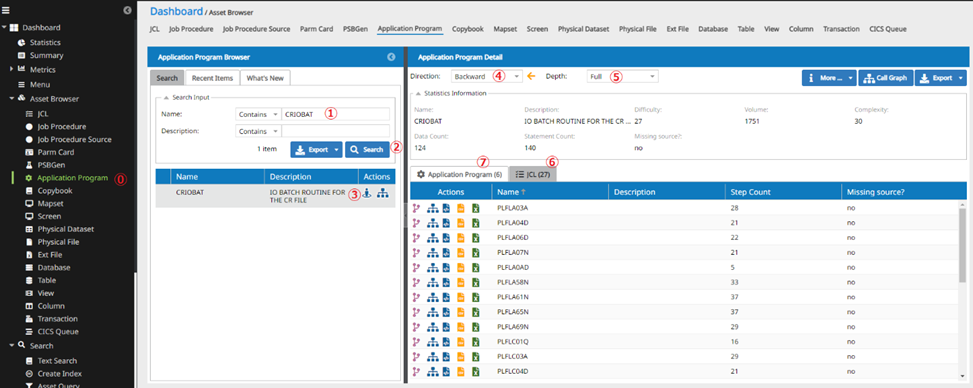Open the More dropdown button
Screen dimensions: 973x388
point(829,78)
